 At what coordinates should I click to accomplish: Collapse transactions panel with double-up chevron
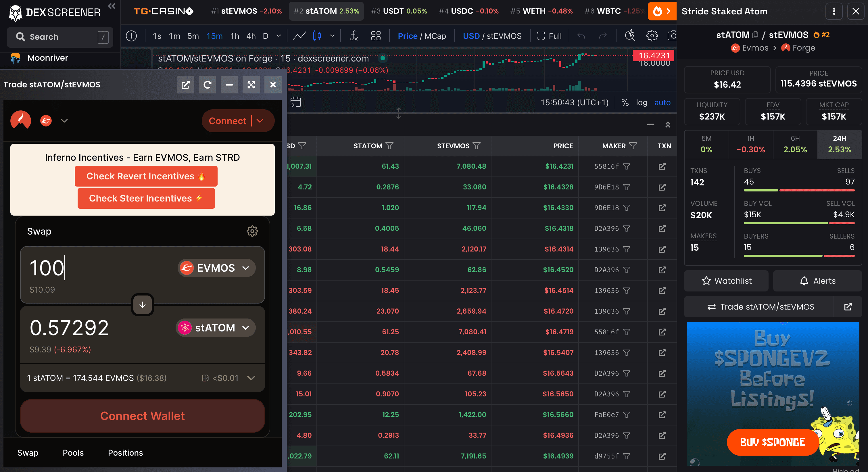(x=668, y=125)
